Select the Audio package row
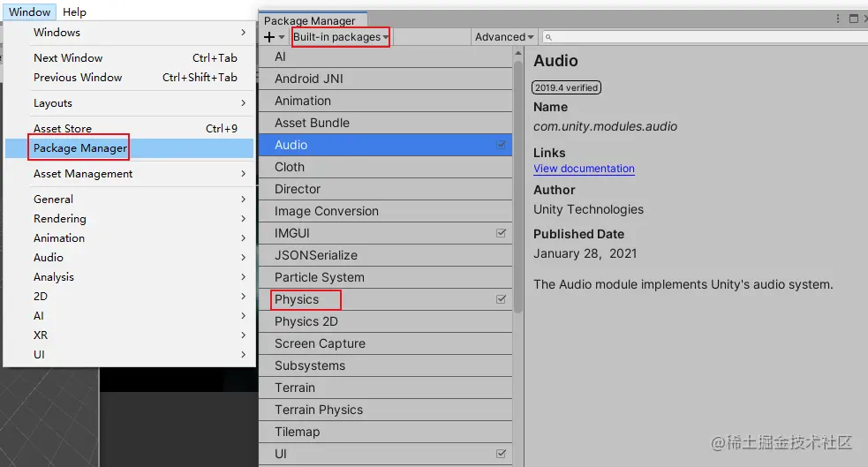 (385, 145)
